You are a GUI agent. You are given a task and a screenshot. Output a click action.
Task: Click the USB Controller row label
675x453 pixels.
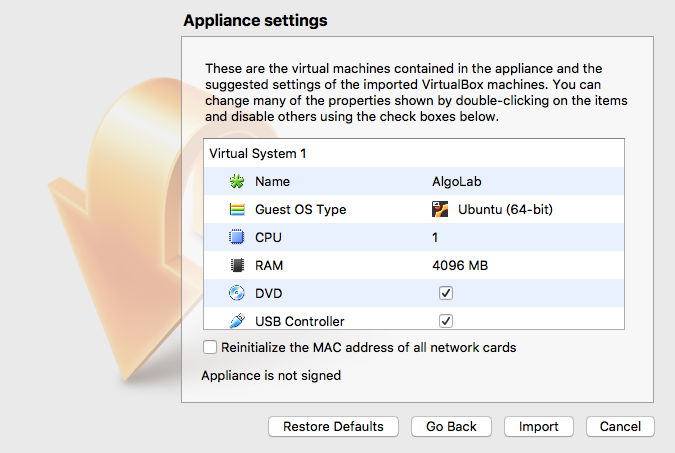point(300,321)
